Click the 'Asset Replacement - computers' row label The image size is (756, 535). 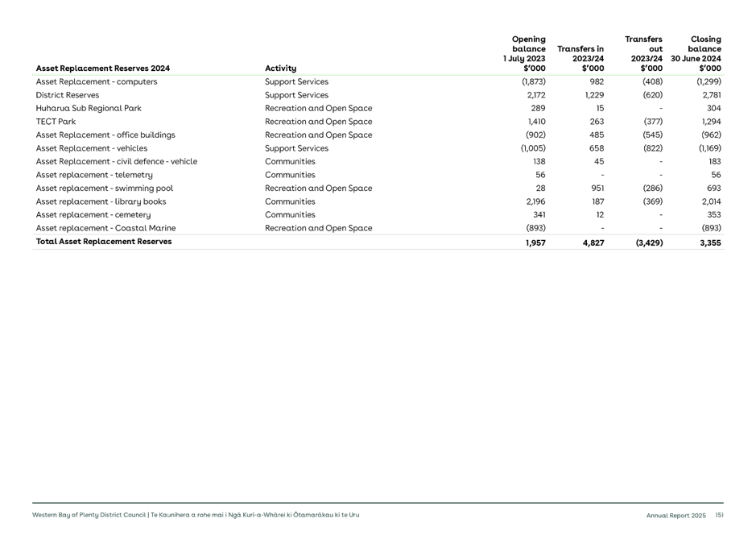click(97, 81)
